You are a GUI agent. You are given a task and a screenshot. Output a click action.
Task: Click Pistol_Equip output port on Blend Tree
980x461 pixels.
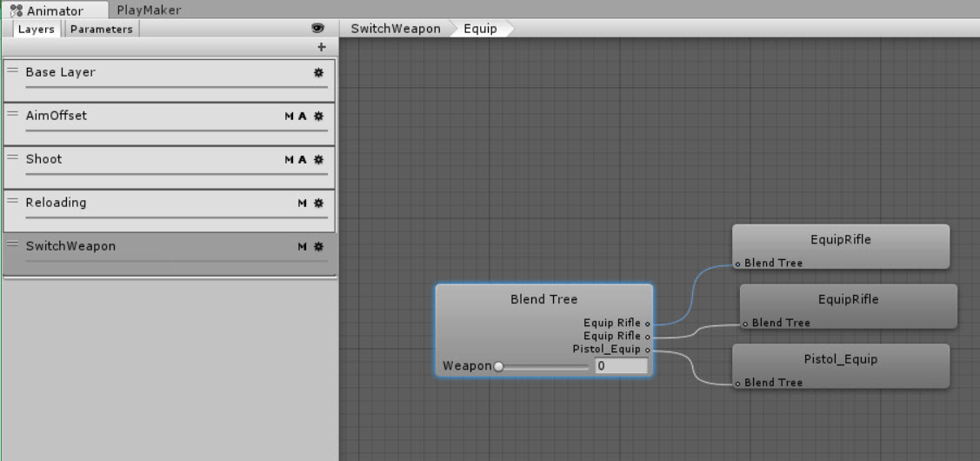point(647,350)
